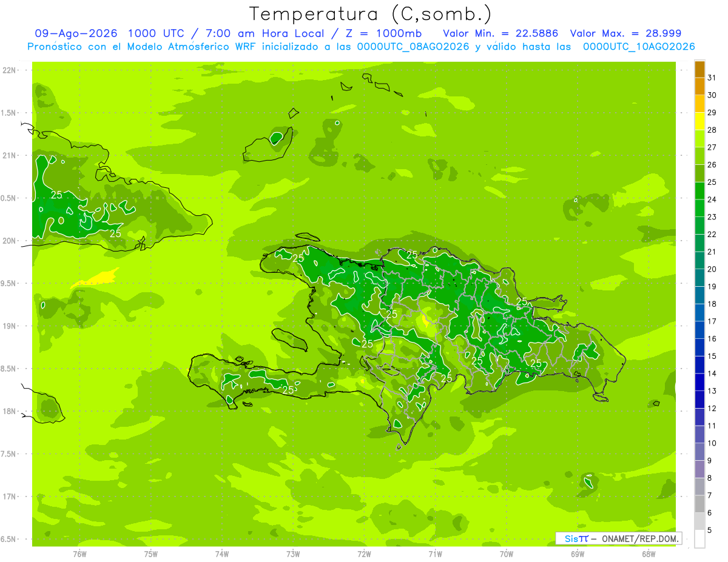Click the initialization stamp "0000UTC_08AGO2026"
This screenshot has height=562, width=728.
click(414, 47)
